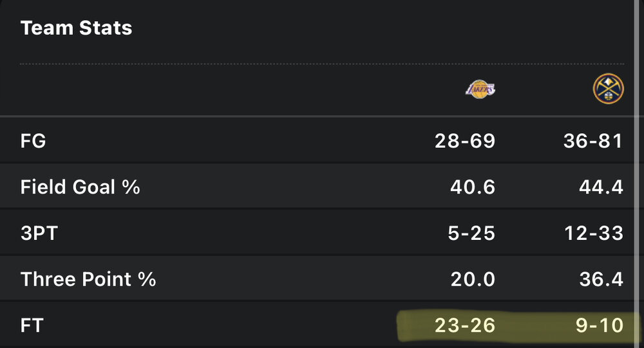Select the Field Goal % label
The image size is (644, 348).
point(80,187)
